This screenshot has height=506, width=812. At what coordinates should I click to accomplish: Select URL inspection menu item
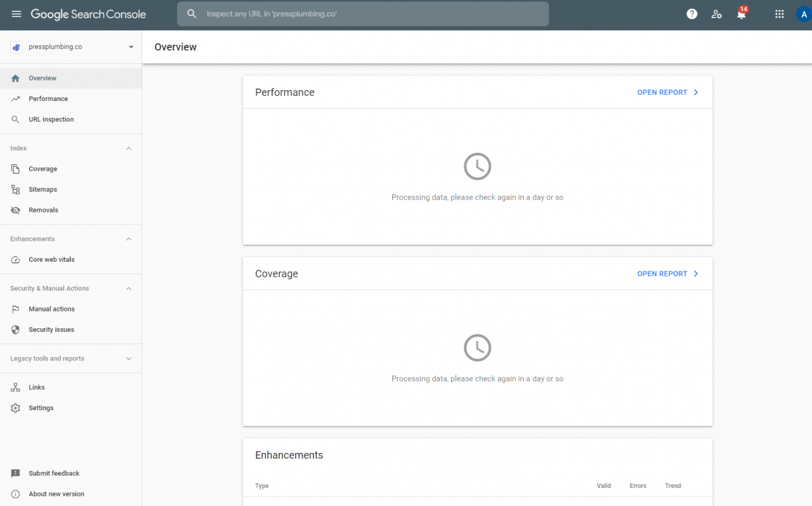[70, 120]
